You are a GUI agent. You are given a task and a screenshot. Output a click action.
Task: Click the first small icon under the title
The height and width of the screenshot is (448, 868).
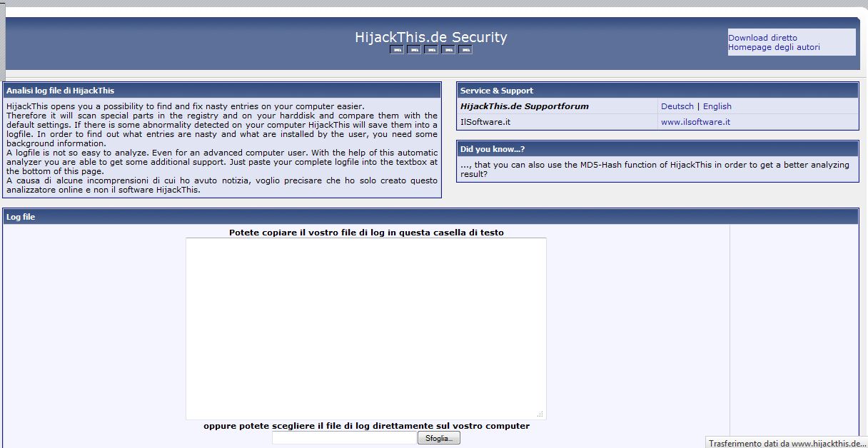coord(396,49)
